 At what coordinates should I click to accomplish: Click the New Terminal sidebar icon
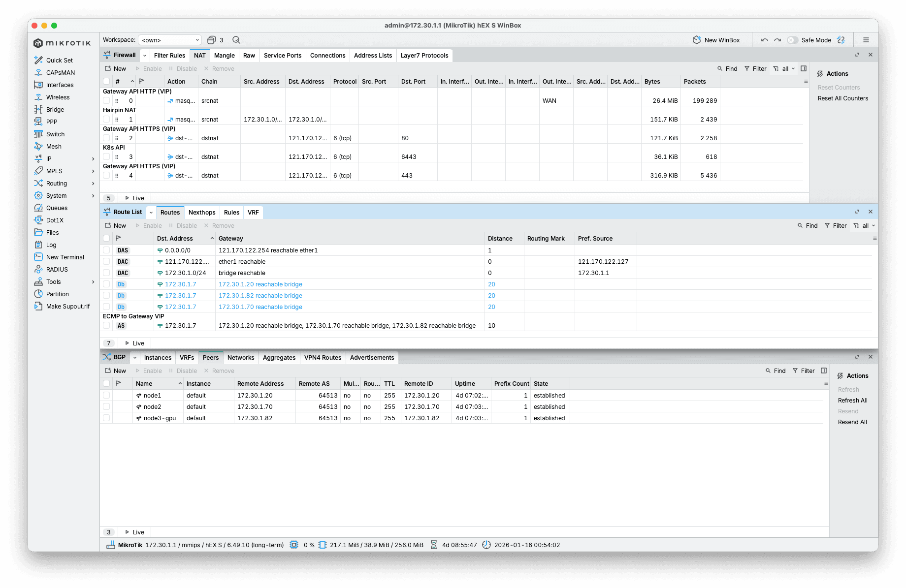click(38, 257)
